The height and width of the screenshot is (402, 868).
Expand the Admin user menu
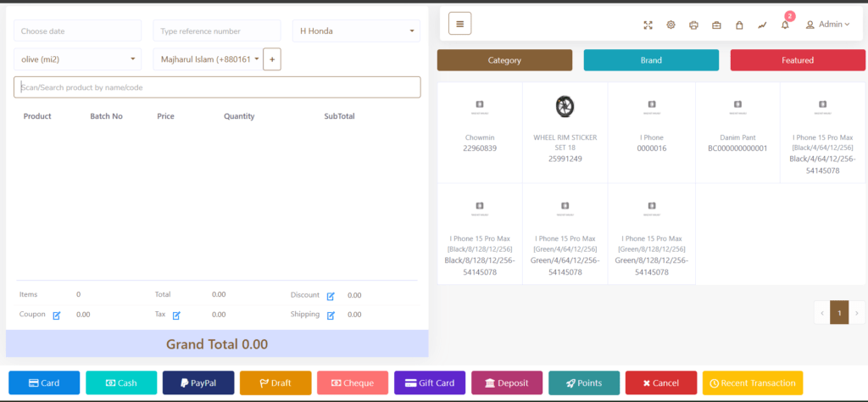(x=827, y=25)
